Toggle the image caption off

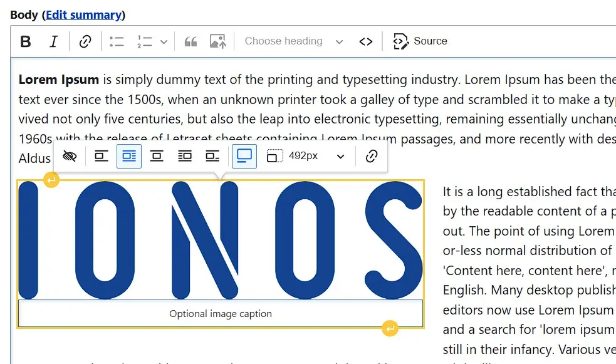70,156
